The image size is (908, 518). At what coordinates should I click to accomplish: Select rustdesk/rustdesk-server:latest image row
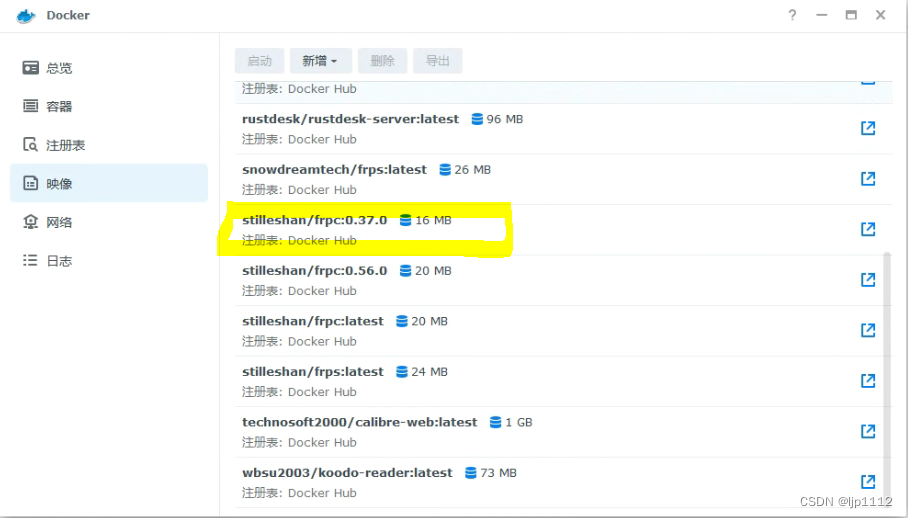[563, 129]
